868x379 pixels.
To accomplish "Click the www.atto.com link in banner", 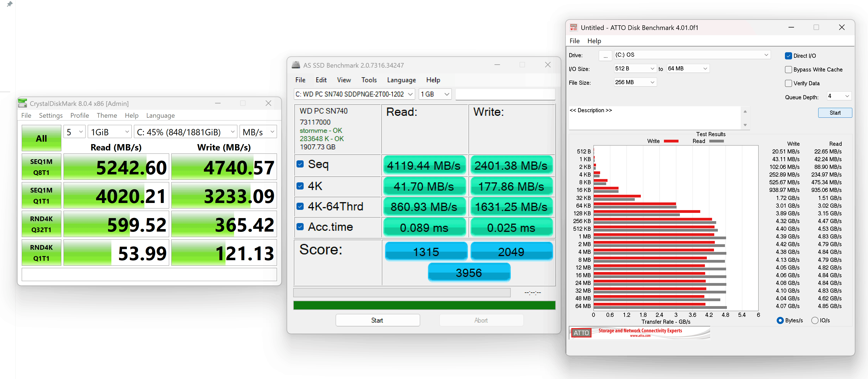I will tap(640, 336).
